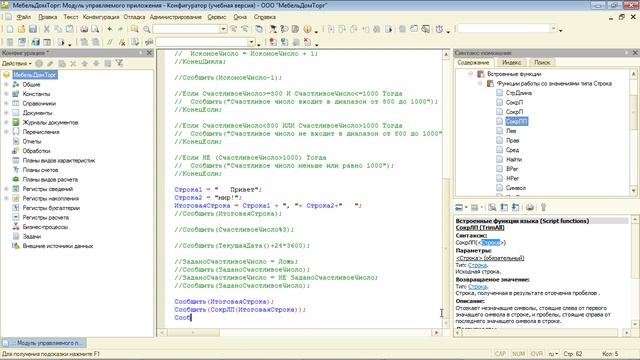640x360 pixels.
Task: Select Символ function in syntax assistant
Action: (x=516, y=188)
